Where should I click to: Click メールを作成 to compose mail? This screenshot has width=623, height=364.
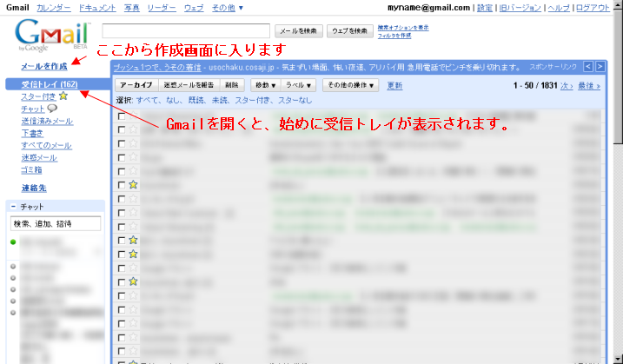click(44, 66)
